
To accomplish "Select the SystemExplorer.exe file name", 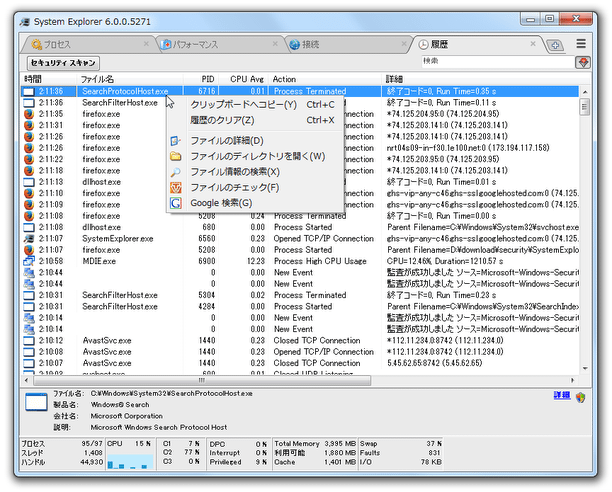I will [x=117, y=238].
